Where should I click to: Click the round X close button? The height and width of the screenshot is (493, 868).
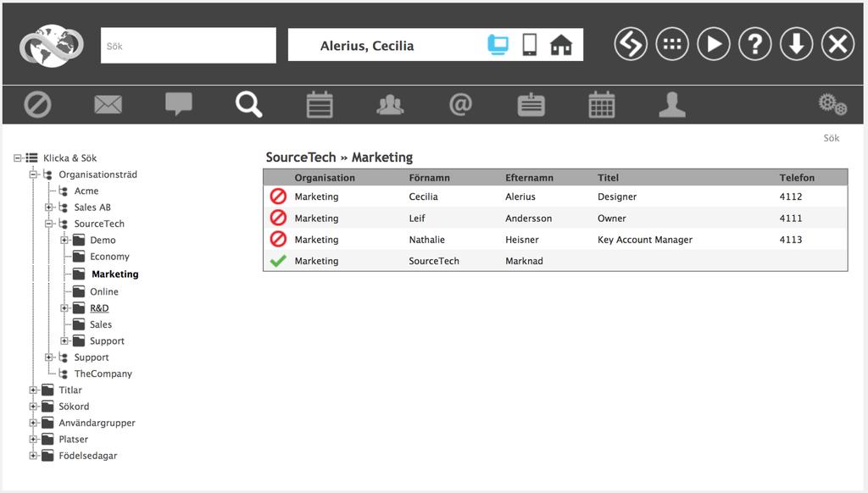[x=838, y=44]
